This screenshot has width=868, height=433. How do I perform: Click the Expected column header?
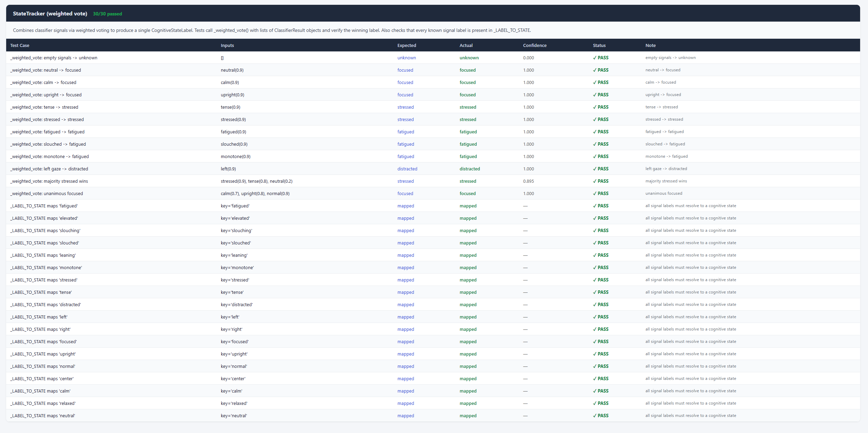click(x=406, y=45)
